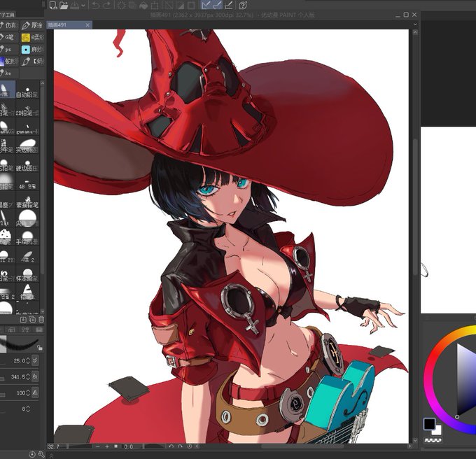This screenshot has height=459, width=476.
Task: Click the Invert selection icon
Action: pos(180,5)
